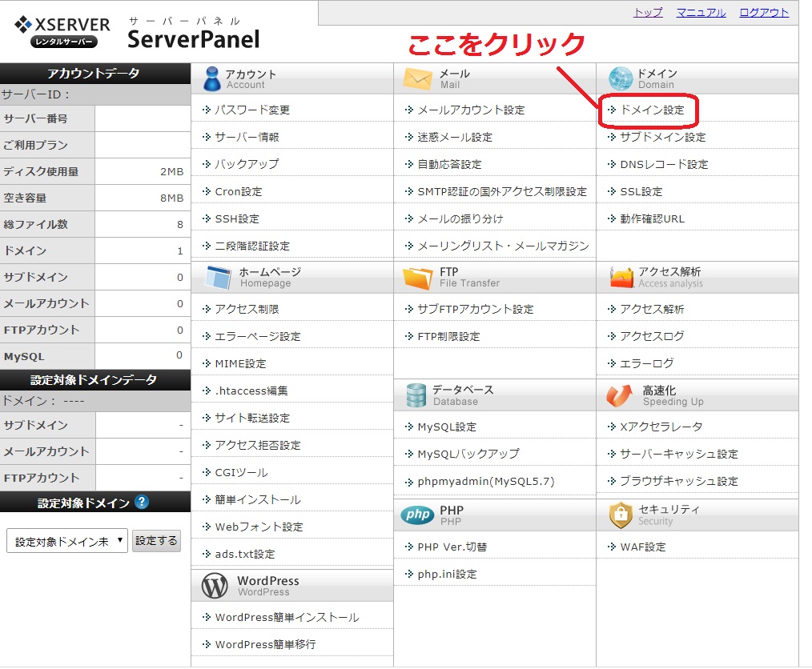
Task: Click the Speeding Up arrow icon
Action: point(619,395)
